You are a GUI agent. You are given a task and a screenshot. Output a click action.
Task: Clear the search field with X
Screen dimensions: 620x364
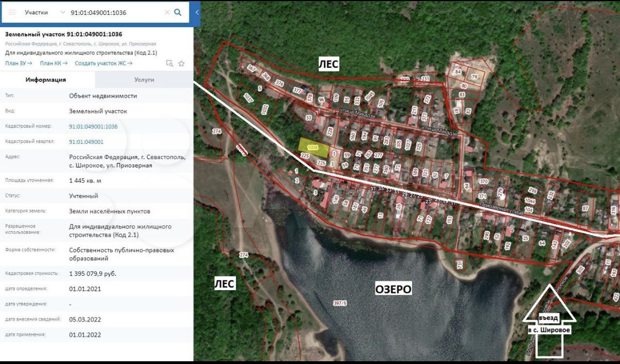point(167,12)
